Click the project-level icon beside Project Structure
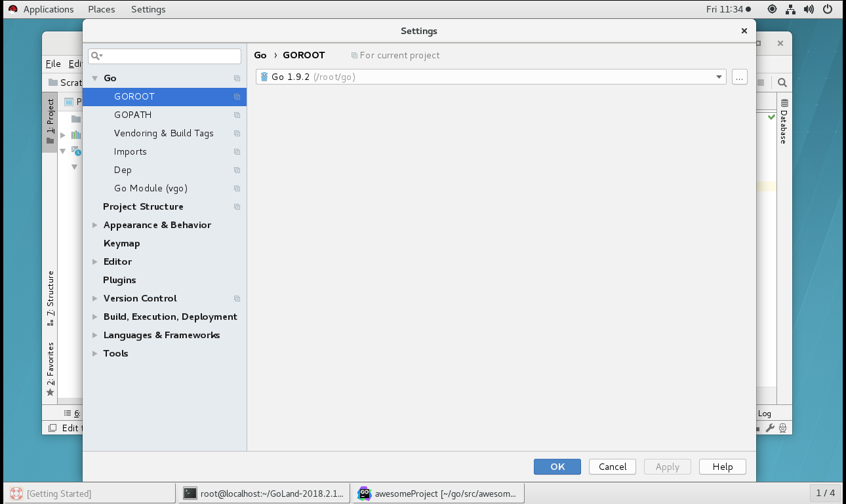Screen dimensions: 846x504 click(237, 206)
